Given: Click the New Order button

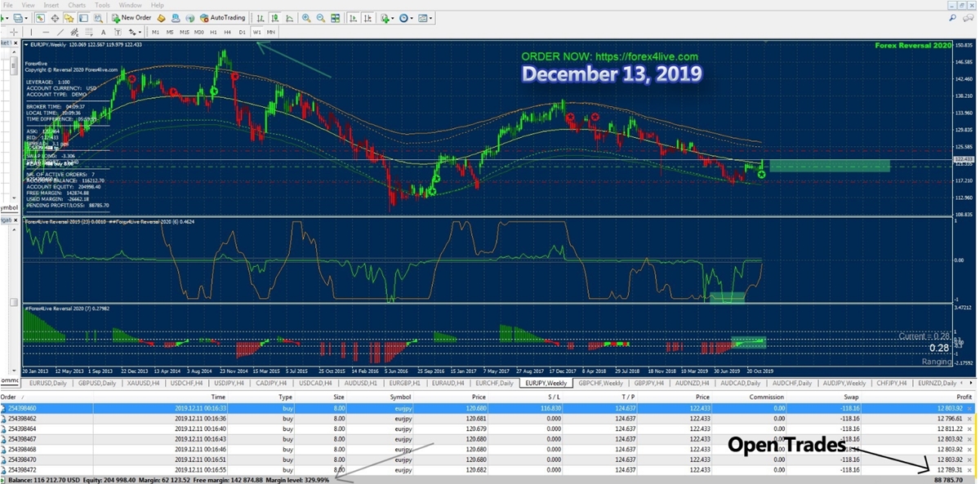Looking at the screenshot, I should click(131, 17).
